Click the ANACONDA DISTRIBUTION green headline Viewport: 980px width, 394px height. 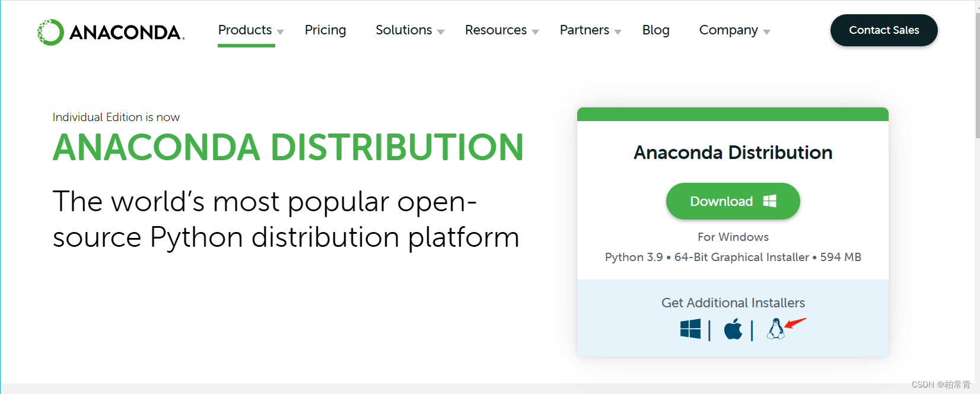click(288, 147)
